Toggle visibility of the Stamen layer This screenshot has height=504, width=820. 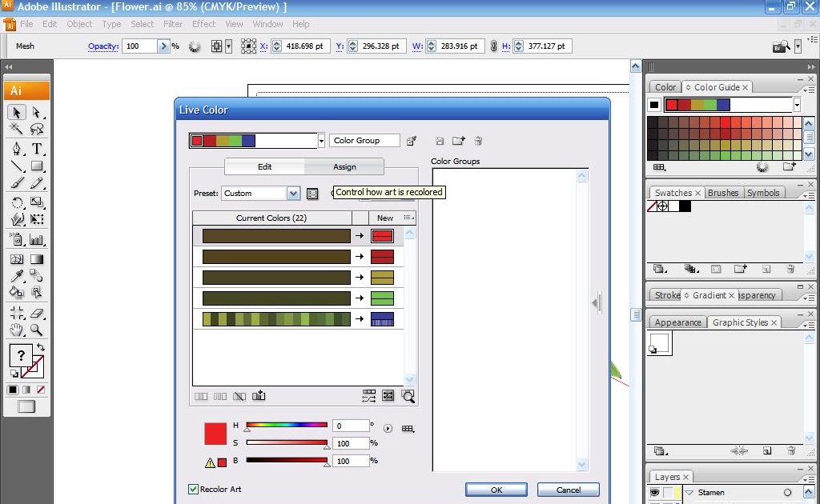point(654,493)
